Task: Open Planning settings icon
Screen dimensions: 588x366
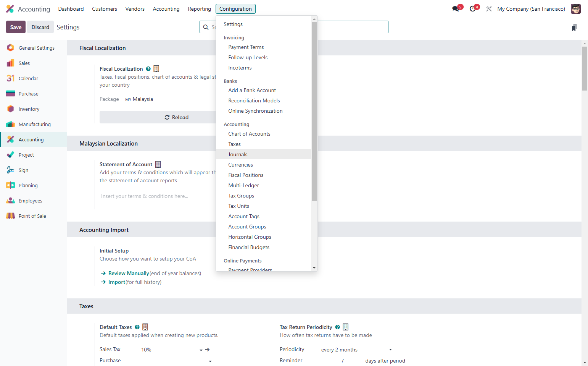Action: coord(11,185)
